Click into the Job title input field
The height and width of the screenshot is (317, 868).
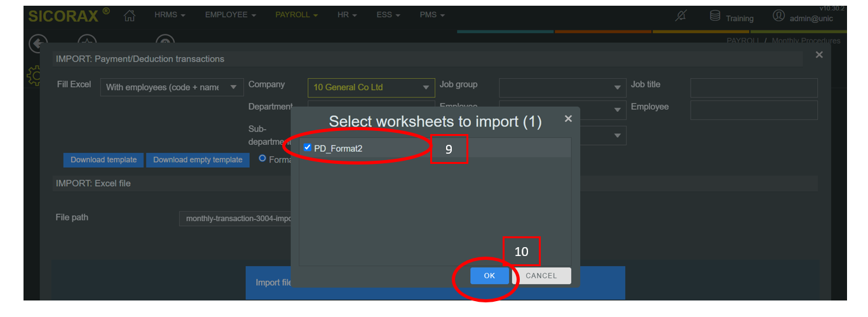pyautogui.click(x=754, y=88)
